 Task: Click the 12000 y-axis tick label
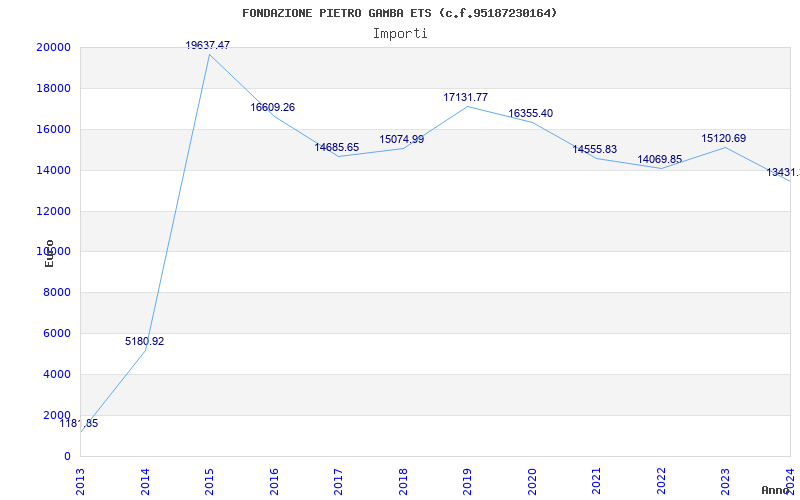pos(54,211)
